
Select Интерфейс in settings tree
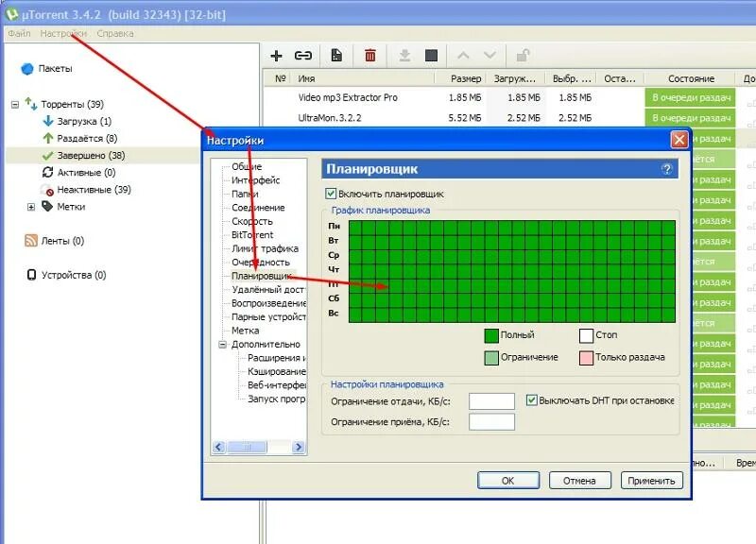point(255,180)
